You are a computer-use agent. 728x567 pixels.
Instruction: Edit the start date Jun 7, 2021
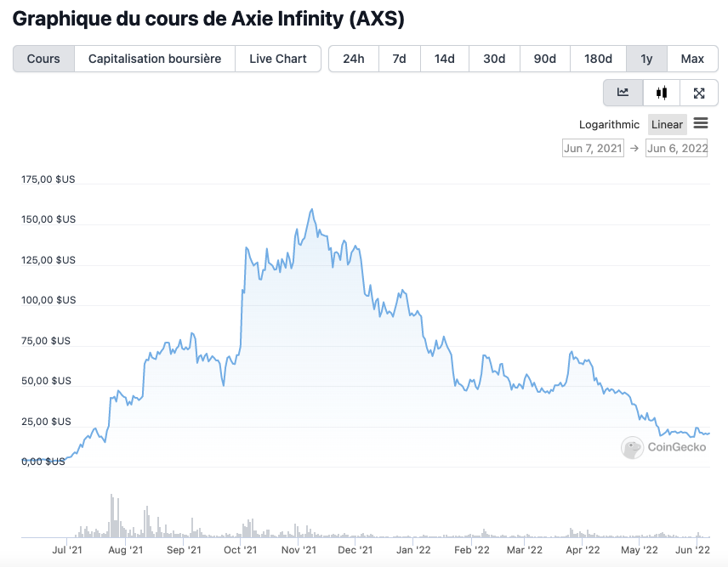[x=593, y=148]
